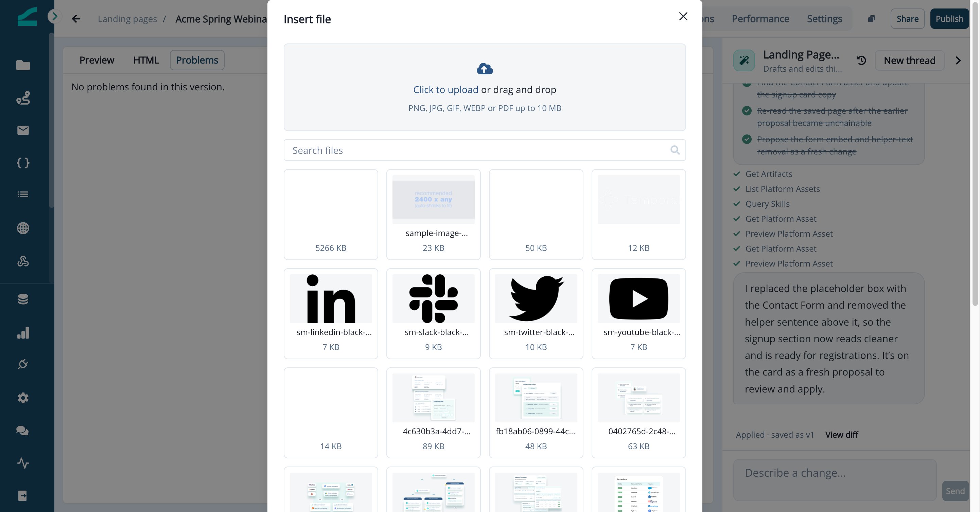Go back with the arrow icon

[76, 19]
